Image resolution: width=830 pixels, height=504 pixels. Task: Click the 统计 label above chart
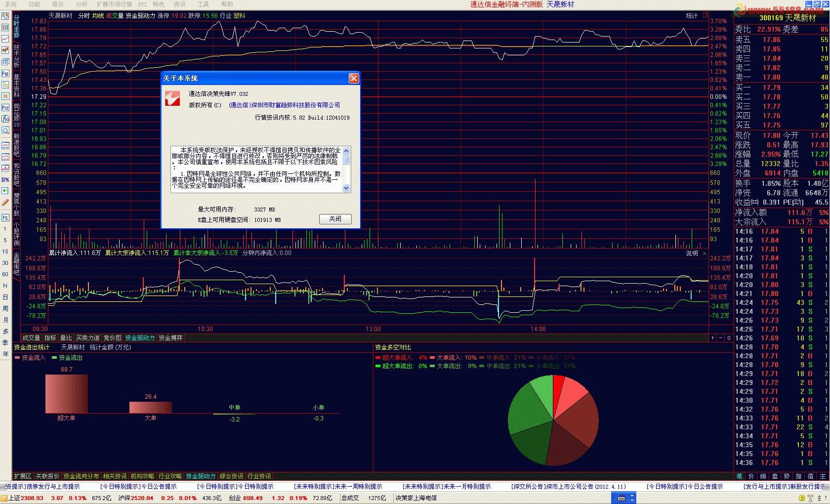pyautogui.click(x=692, y=16)
